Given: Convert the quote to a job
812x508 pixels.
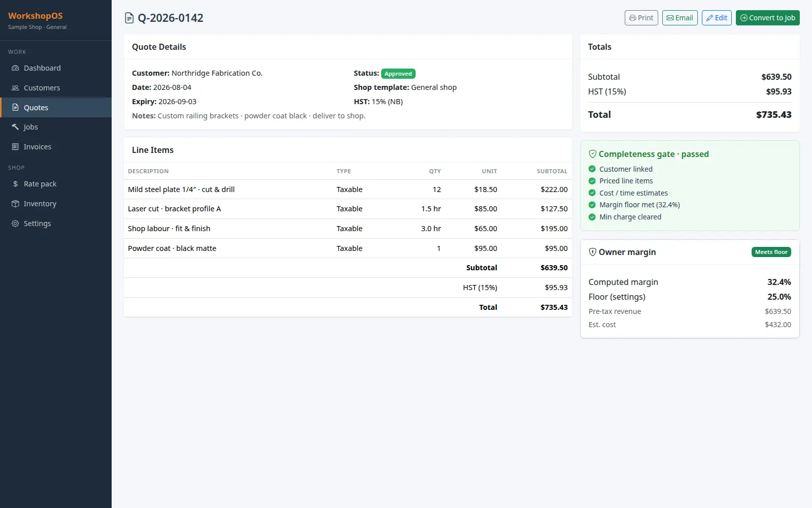Looking at the screenshot, I should click(x=767, y=18).
